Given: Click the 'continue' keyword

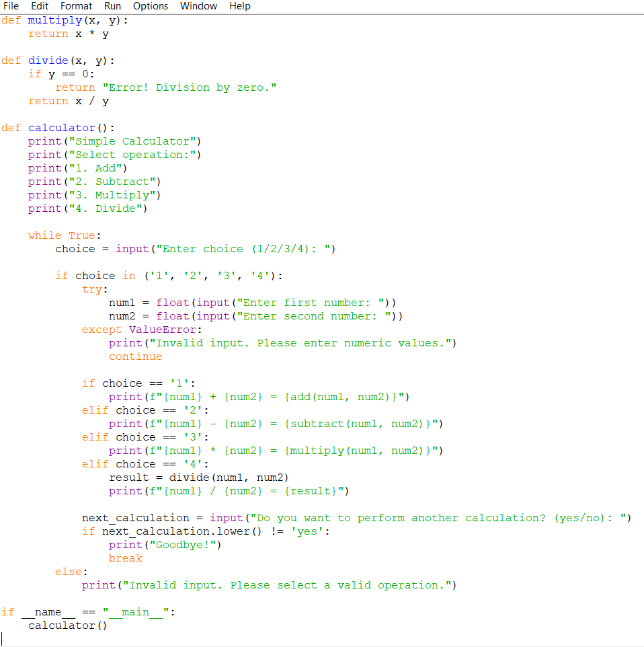Looking at the screenshot, I should [135, 356].
